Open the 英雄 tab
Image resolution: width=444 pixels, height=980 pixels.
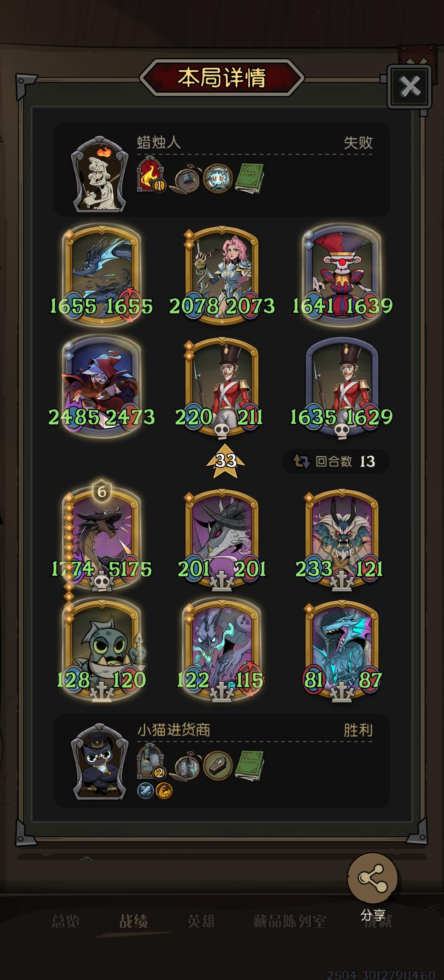[201, 922]
